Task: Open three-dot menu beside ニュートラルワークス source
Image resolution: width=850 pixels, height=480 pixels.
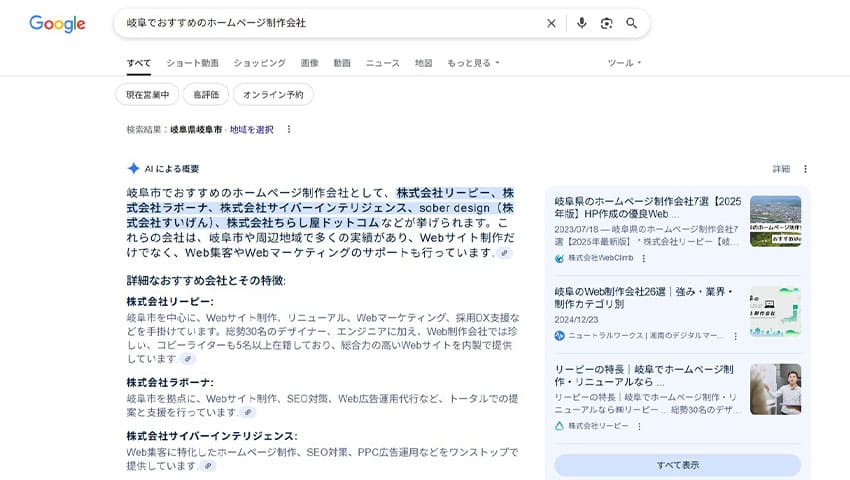Action: (735, 336)
